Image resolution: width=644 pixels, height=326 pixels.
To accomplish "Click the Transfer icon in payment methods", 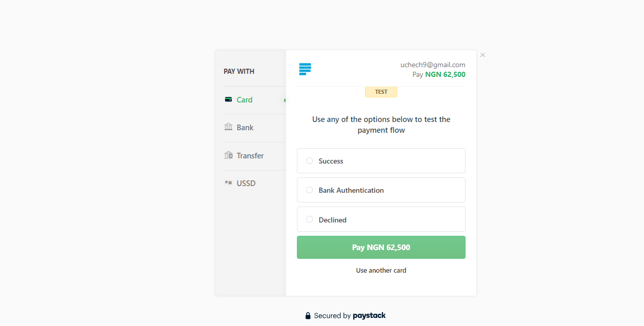I will [229, 155].
